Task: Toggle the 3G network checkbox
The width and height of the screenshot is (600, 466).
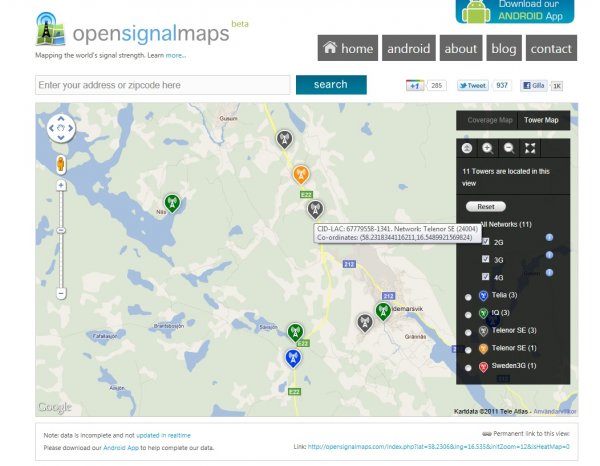Action: [x=486, y=259]
